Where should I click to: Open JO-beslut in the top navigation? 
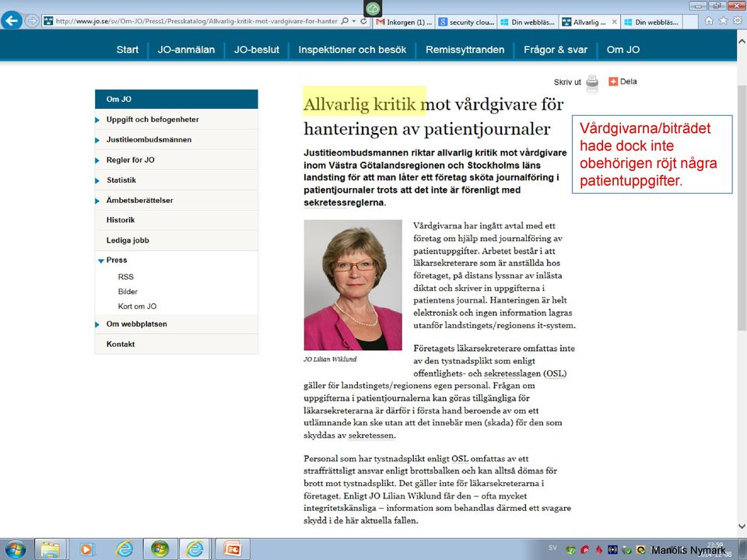257,50
